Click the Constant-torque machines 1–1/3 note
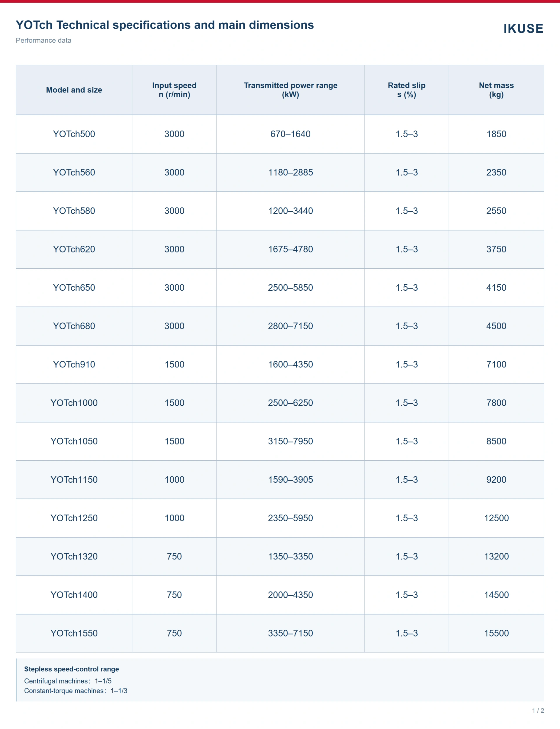The height and width of the screenshot is (729, 560). [x=76, y=691]
